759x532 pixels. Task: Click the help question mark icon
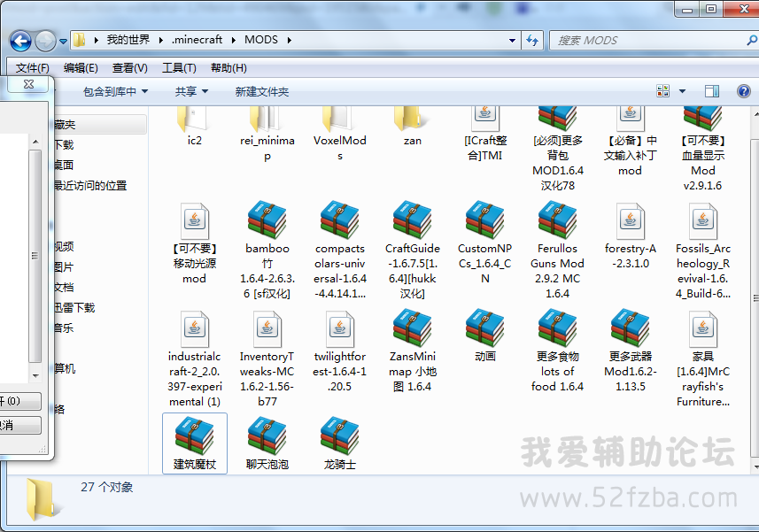(744, 91)
